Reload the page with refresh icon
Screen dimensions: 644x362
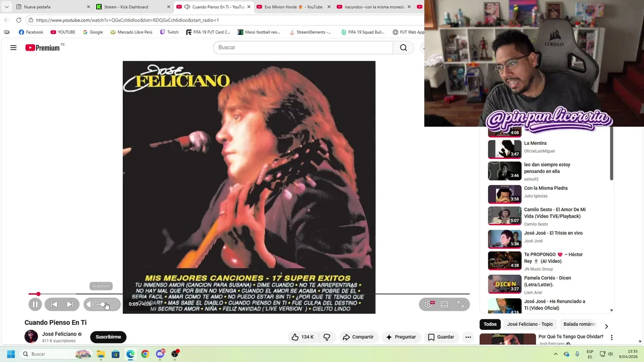click(19, 20)
